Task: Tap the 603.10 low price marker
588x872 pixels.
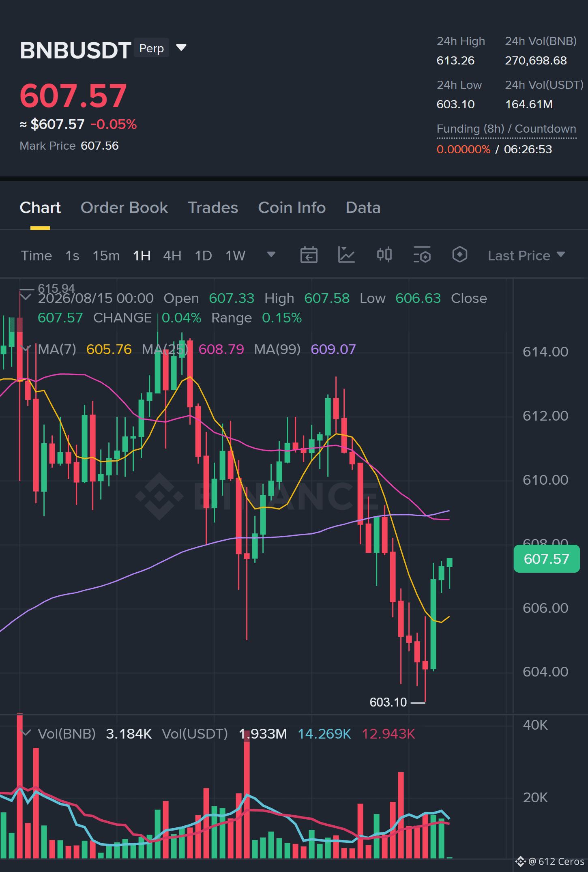Action: pos(388,702)
